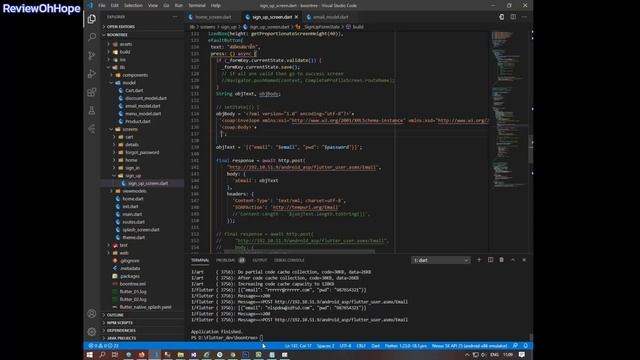Switch to the email_model.dart tab
The height and width of the screenshot is (360, 640).
tap(330, 17)
